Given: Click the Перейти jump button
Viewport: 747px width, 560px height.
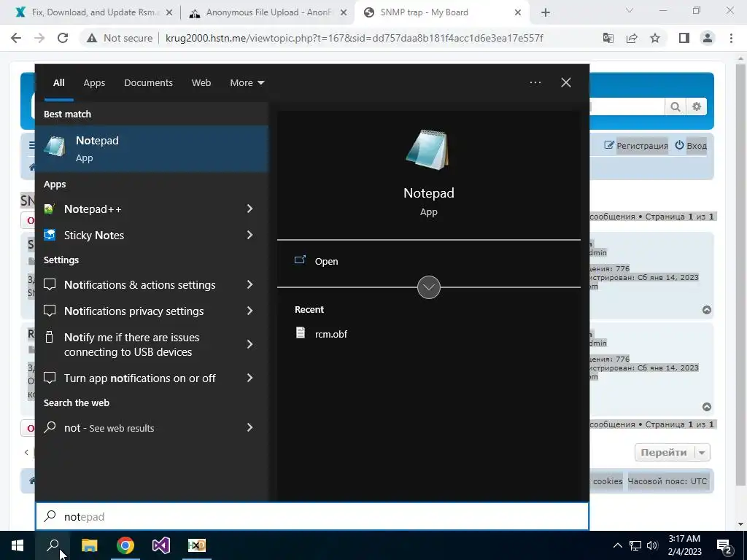Looking at the screenshot, I should (664, 452).
